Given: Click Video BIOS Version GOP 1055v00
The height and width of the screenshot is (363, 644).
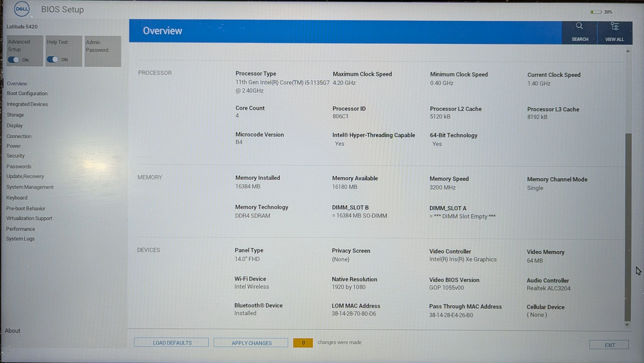Looking at the screenshot, I should click(447, 288).
